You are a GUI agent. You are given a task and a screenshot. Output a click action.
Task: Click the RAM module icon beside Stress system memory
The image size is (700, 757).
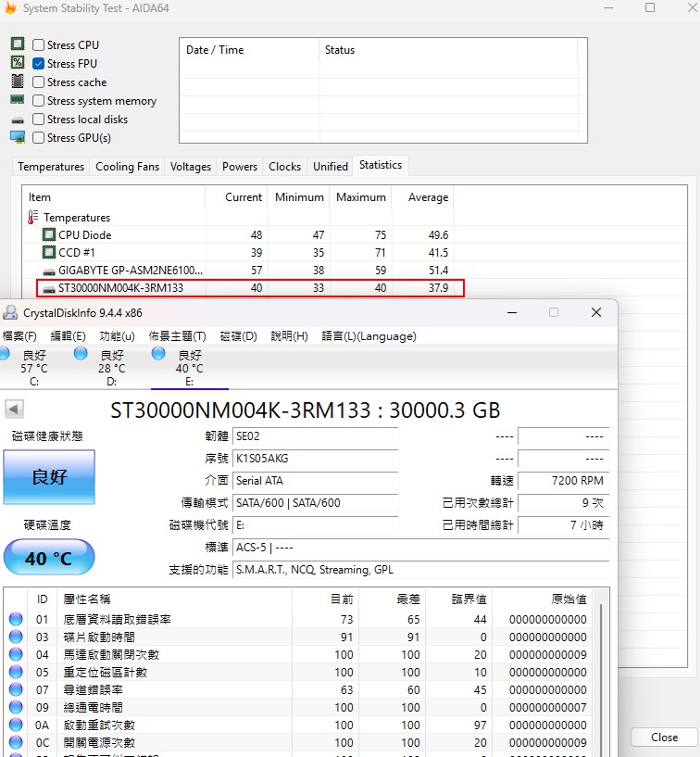point(18,99)
